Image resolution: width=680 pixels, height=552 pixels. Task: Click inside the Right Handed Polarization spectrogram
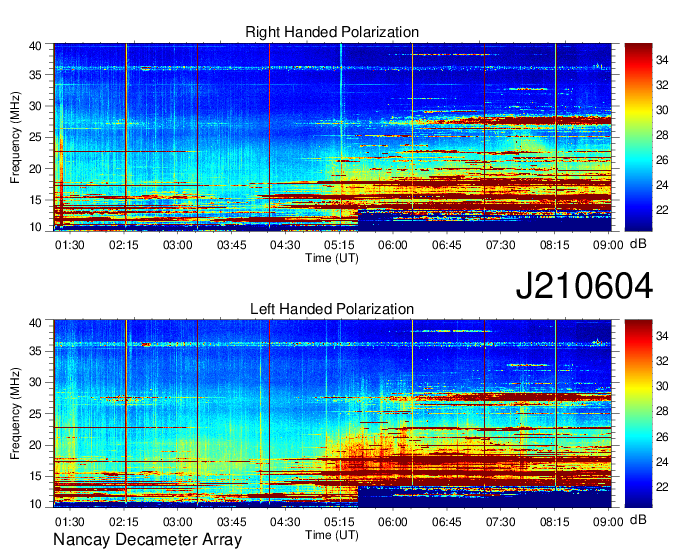(x=333, y=137)
